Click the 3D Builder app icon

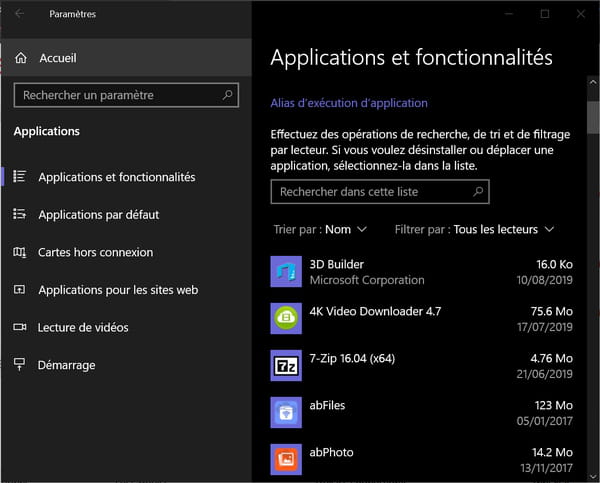(286, 271)
